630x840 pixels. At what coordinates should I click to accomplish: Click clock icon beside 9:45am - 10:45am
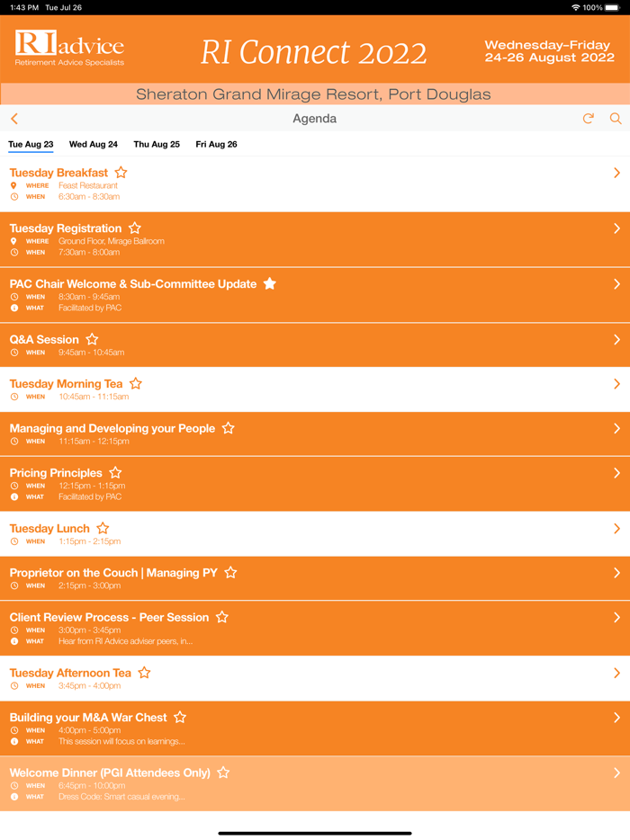click(14, 353)
